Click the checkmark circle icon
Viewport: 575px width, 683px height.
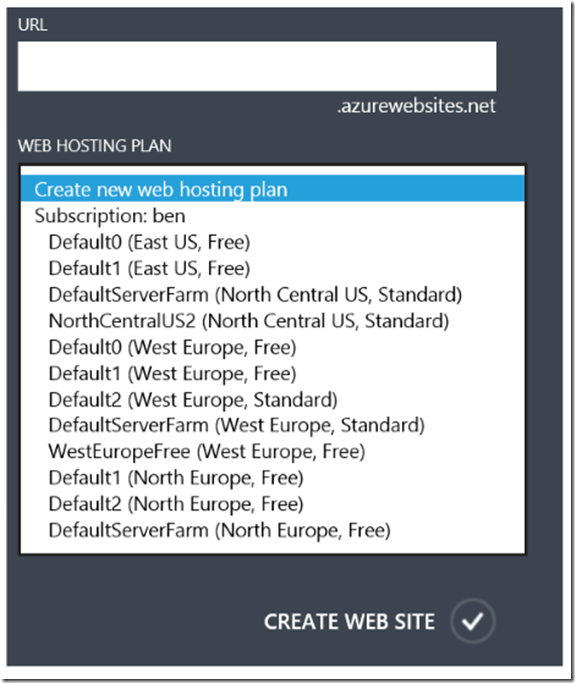pyautogui.click(x=473, y=621)
